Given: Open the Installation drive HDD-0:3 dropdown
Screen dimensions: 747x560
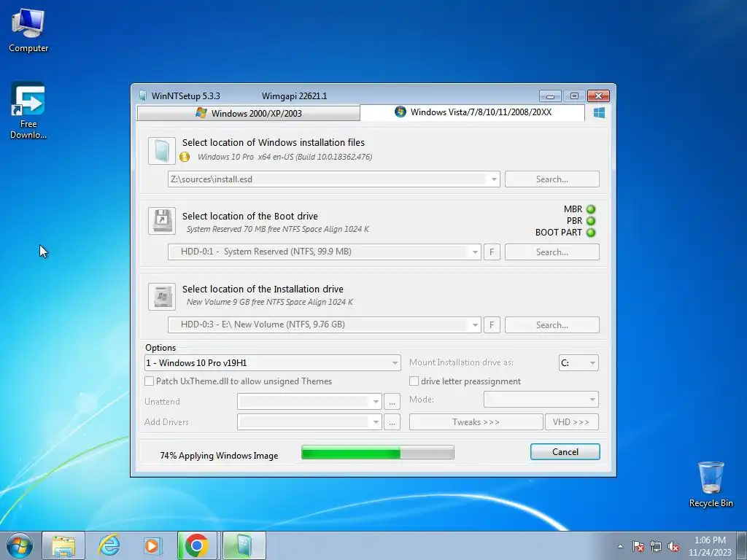Looking at the screenshot, I should [475, 324].
